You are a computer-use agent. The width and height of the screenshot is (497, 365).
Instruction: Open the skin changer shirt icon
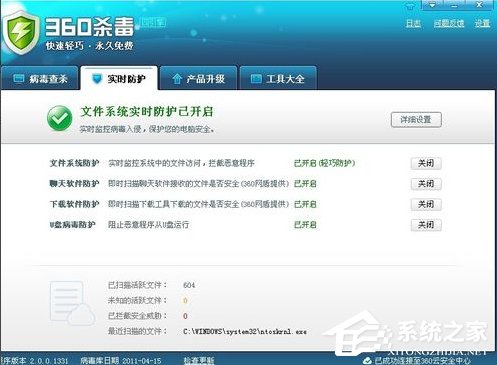[410, 6]
